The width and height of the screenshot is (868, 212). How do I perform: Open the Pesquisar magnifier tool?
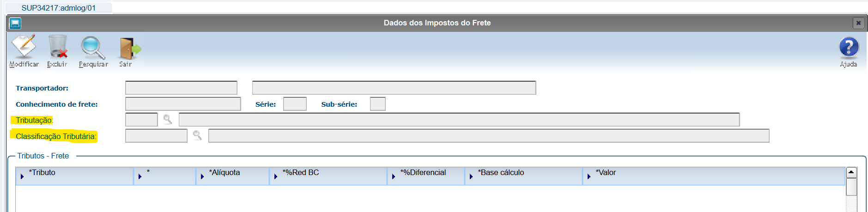click(x=93, y=47)
